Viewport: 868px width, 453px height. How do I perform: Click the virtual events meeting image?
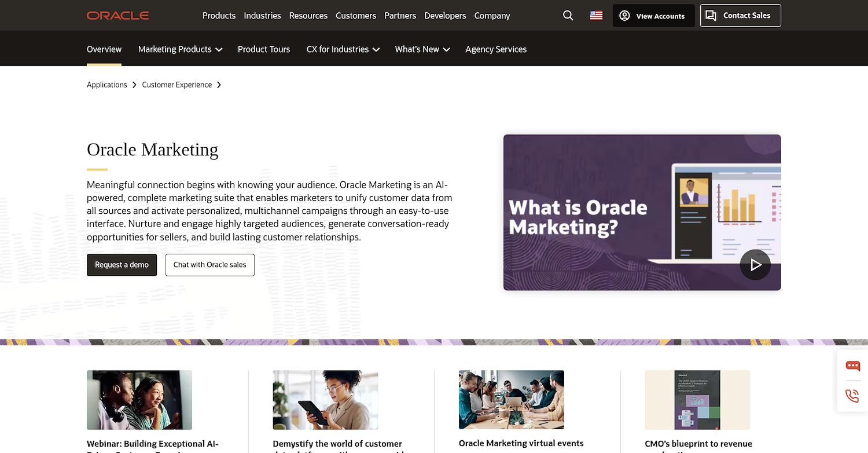point(512,400)
